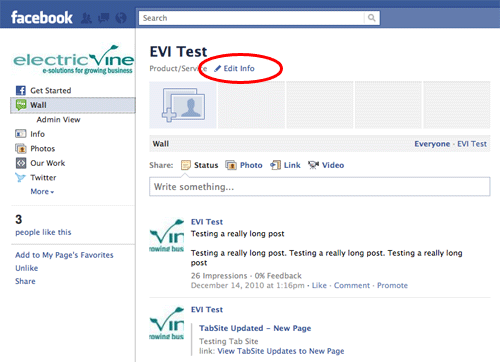Viewport: 500px width, 362px height.
Task: Comment on the long post
Action: [352, 285]
